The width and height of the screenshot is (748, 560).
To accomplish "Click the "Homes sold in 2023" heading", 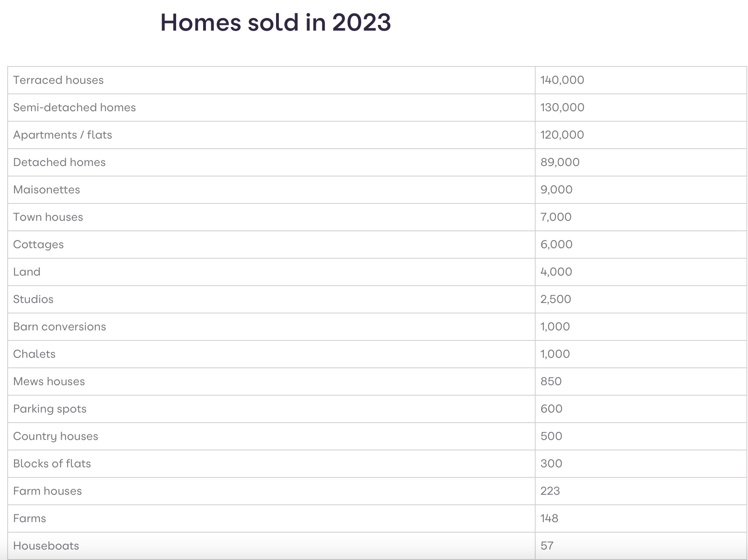I will coord(276,22).
